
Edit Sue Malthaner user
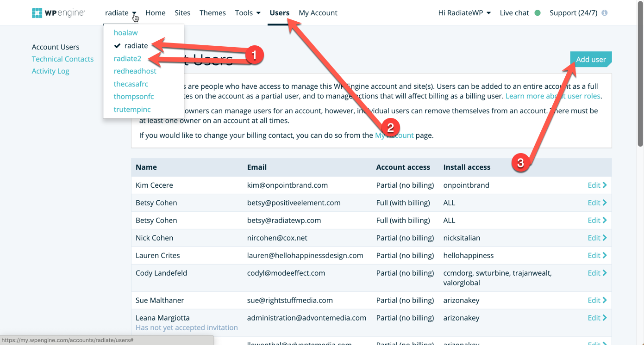click(x=597, y=300)
